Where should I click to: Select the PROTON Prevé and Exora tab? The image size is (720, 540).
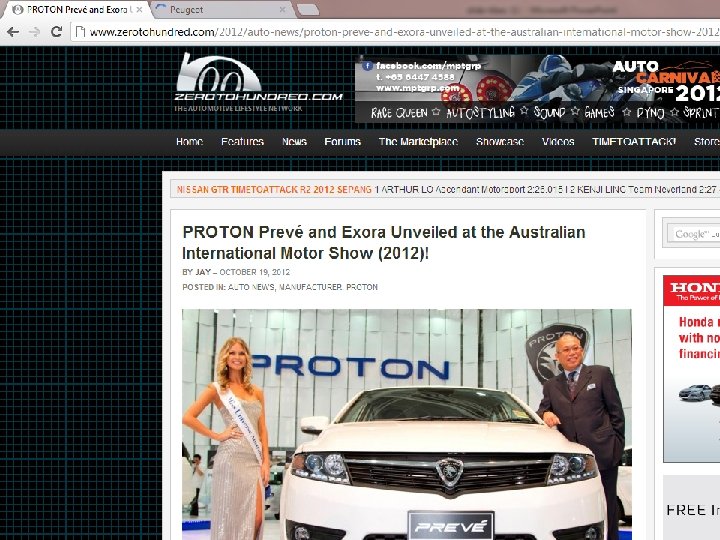(x=76, y=10)
